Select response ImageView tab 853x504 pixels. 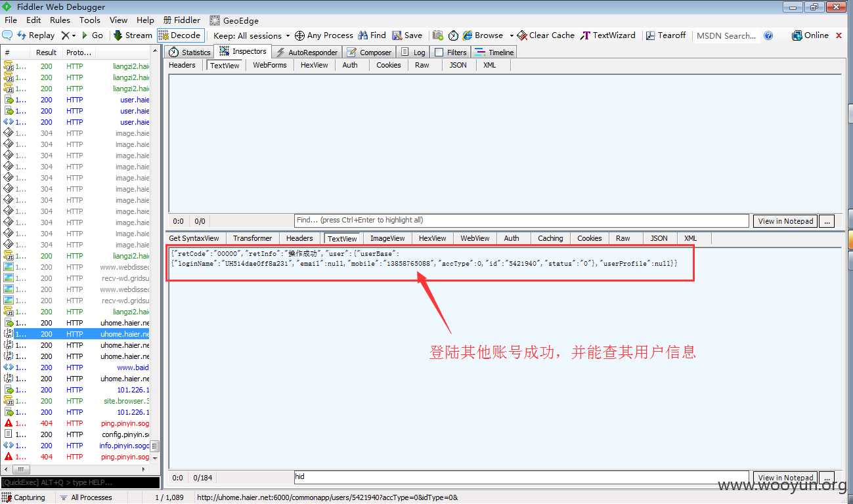[x=387, y=238]
